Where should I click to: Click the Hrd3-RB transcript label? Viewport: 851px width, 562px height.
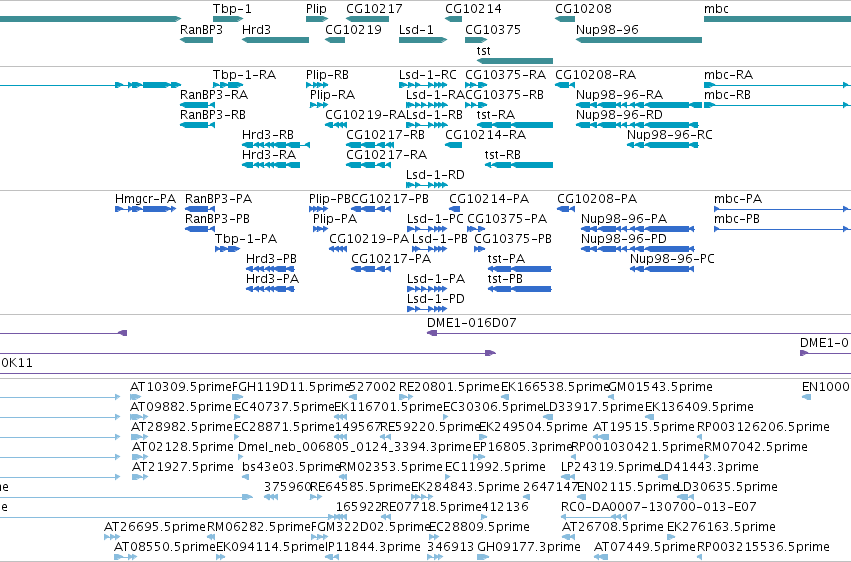point(268,135)
